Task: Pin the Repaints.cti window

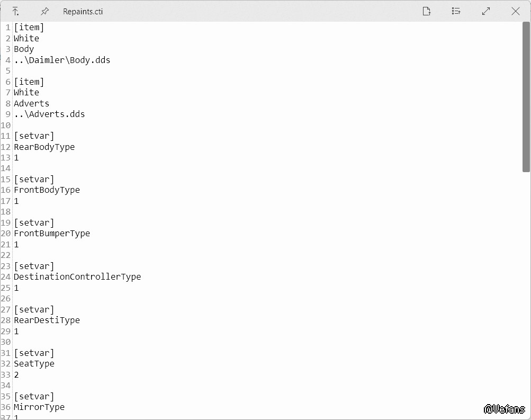Action: pyautogui.click(x=44, y=11)
